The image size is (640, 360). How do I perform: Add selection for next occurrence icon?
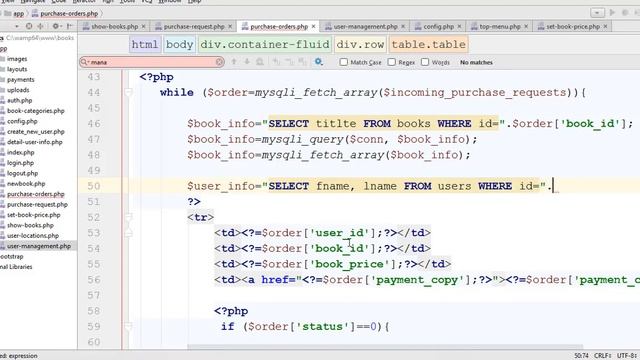pyautogui.click(x=276, y=62)
